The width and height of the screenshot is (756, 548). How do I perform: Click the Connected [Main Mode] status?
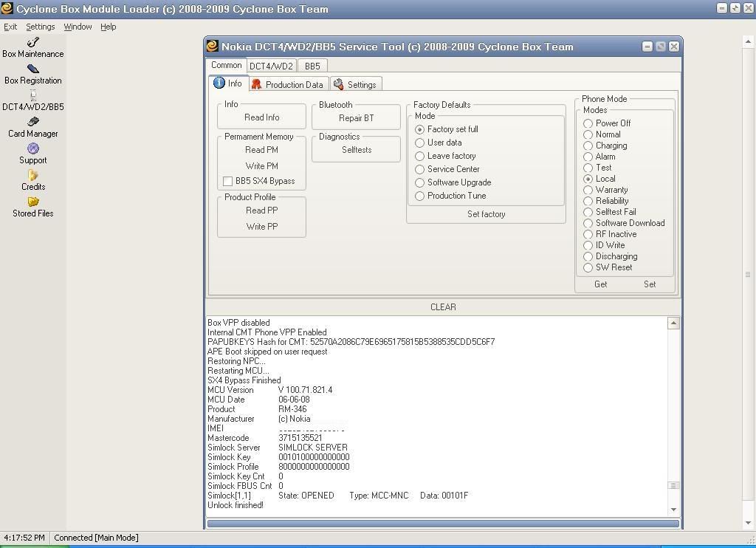point(96,538)
